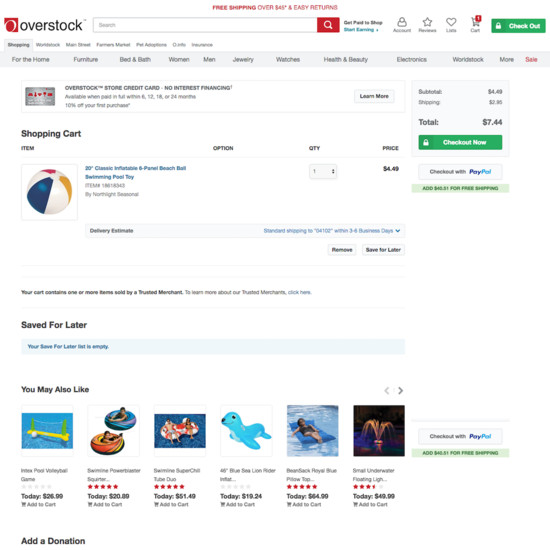Select the Furniture menu item
550x550 pixels.
coord(86,60)
